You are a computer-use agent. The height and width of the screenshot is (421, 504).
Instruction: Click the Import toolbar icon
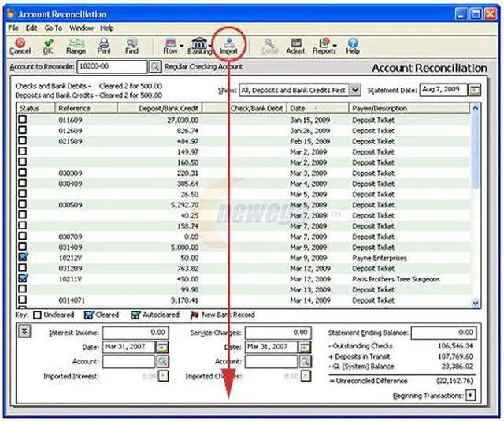tap(229, 46)
